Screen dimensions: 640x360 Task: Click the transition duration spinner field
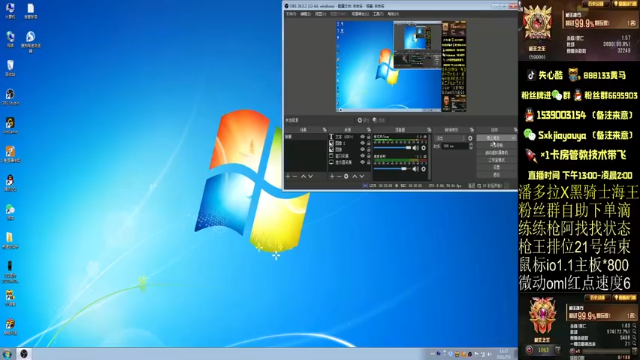(456, 146)
